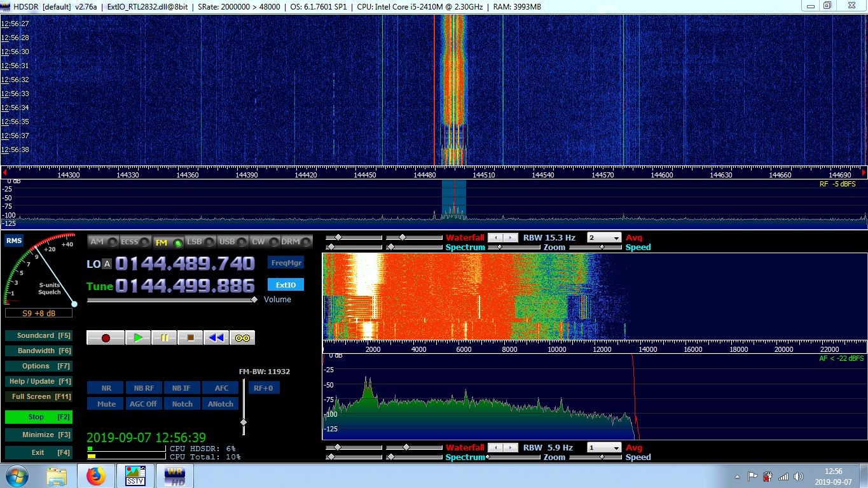Toggle the yellow loop playback icon
Screen dimensions: 868x488
(x=242, y=338)
